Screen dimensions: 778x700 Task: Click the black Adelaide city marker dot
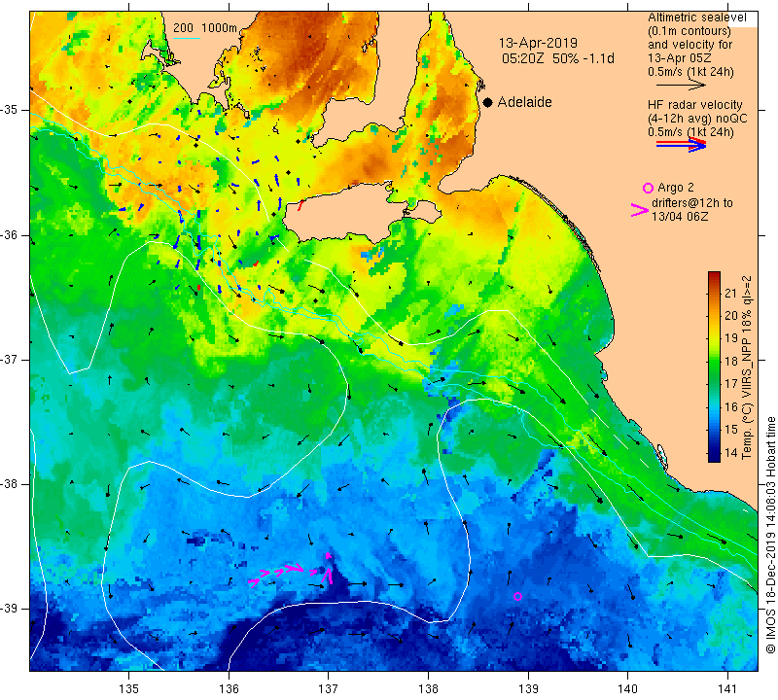488,102
